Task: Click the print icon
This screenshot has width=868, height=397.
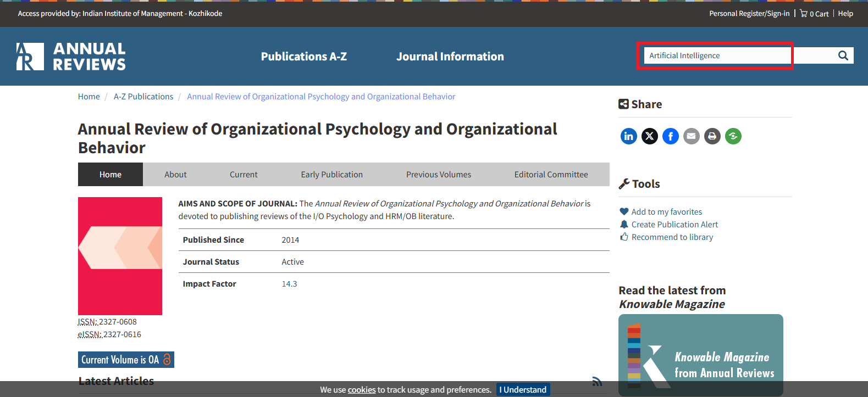Action: [x=712, y=136]
